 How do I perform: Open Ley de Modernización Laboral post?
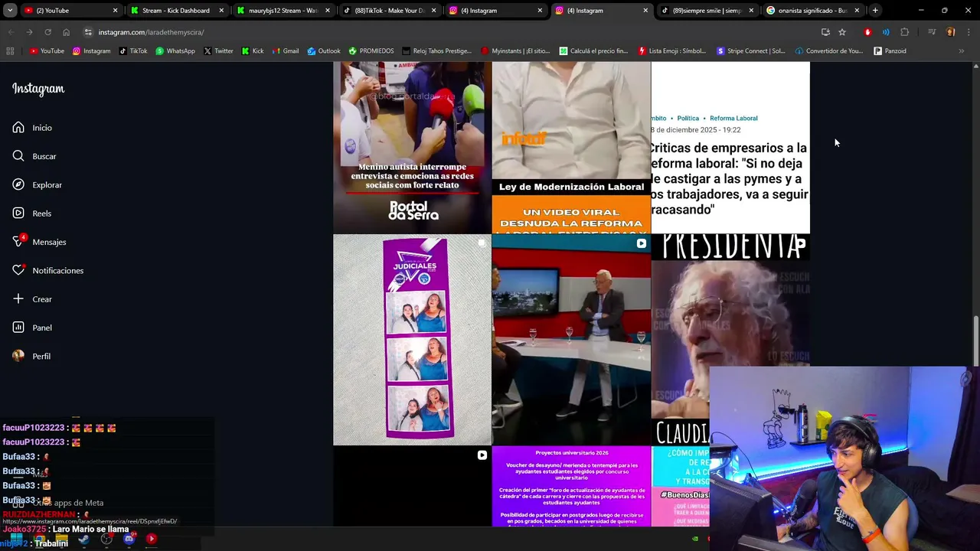pyautogui.click(x=571, y=148)
